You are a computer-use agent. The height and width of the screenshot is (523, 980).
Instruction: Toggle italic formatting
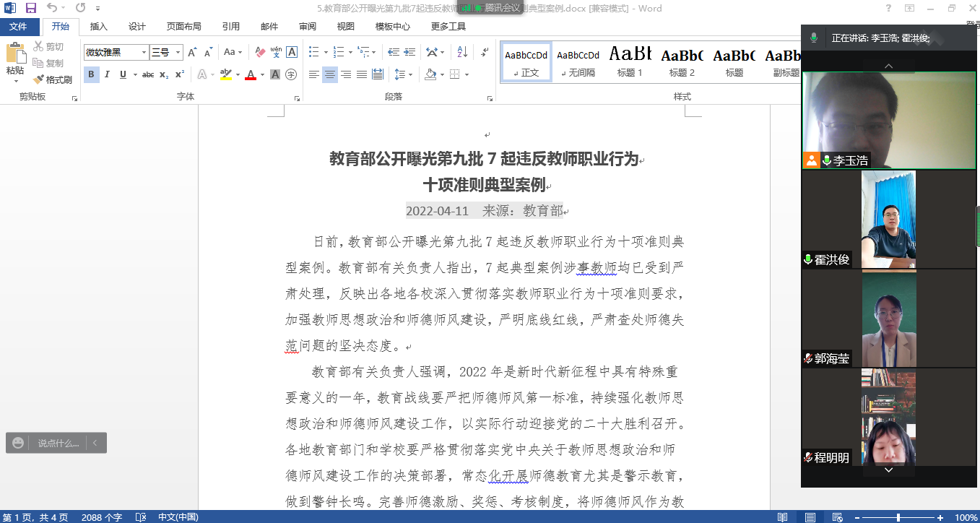107,74
